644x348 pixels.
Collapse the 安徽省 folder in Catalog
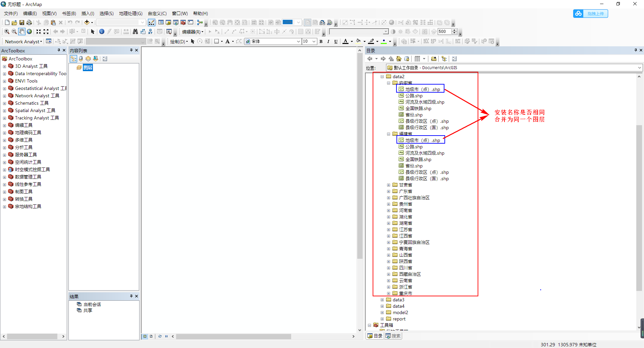point(388,83)
